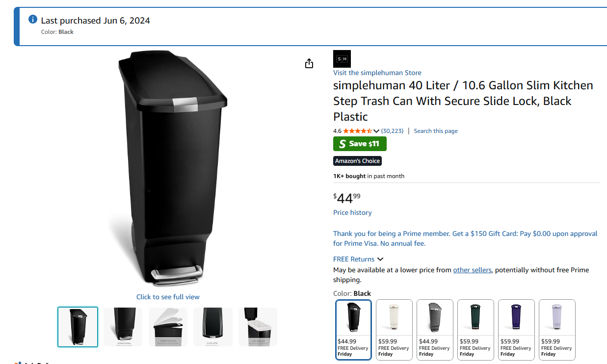
Task: Open the Price history link
Action: click(352, 212)
